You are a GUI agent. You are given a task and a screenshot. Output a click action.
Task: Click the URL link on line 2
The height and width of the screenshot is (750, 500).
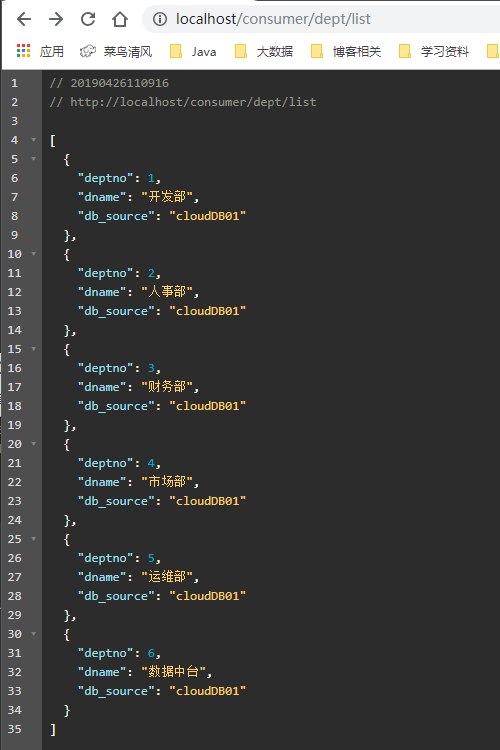[193, 102]
